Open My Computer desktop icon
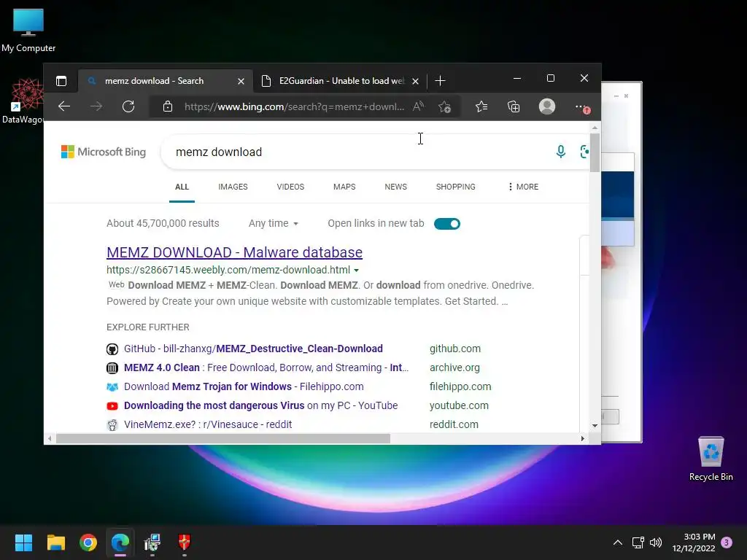The image size is (747, 560). coord(28,31)
